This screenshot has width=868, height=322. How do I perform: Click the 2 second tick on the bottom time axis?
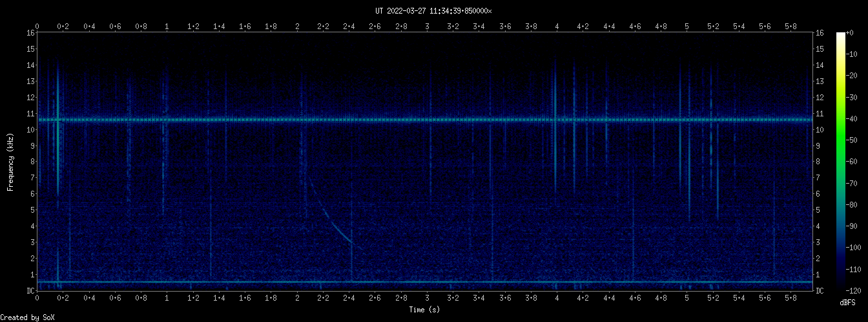point(297,298)
